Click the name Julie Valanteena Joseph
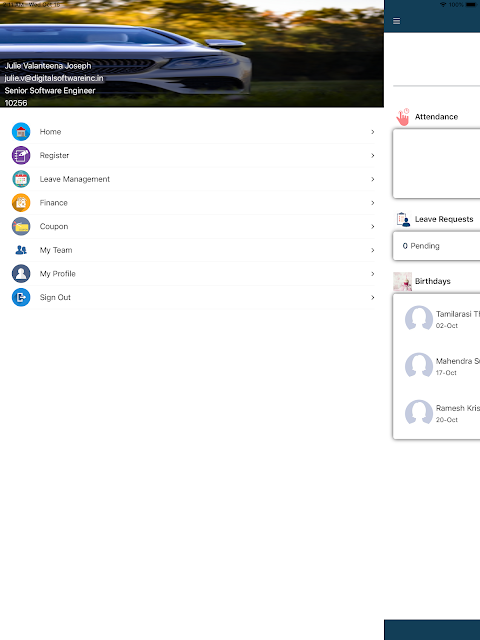Screen dimensions: 480x640 tap(48, 66)
